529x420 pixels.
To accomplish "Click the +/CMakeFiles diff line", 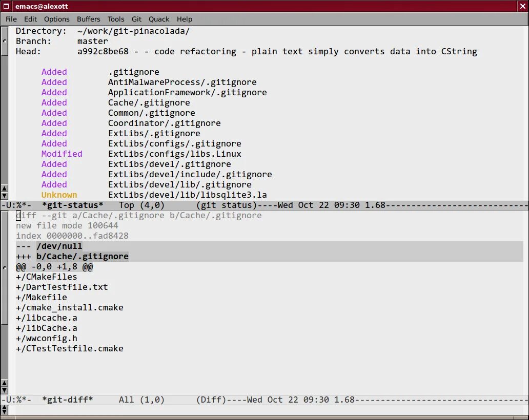I will [46, 277].
